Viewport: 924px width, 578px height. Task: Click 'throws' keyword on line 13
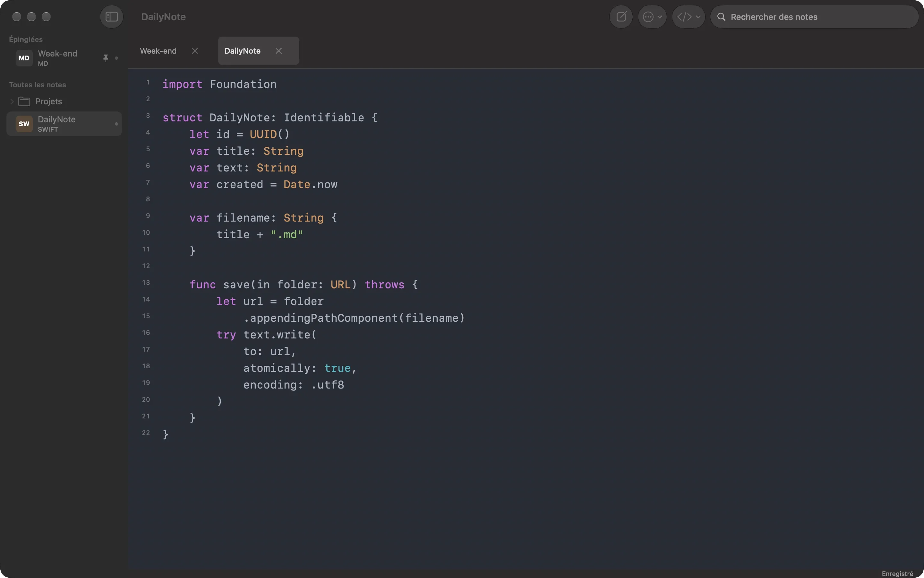384,285
